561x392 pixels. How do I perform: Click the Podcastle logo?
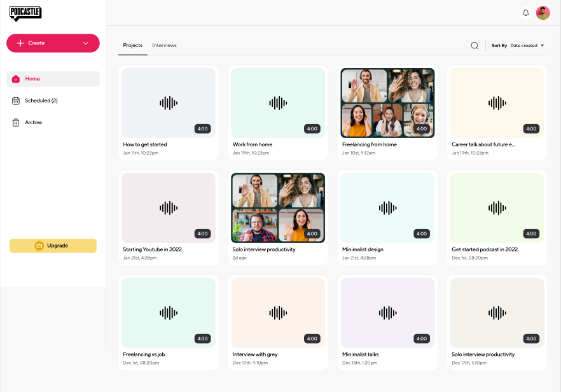[x=25, y=13]
